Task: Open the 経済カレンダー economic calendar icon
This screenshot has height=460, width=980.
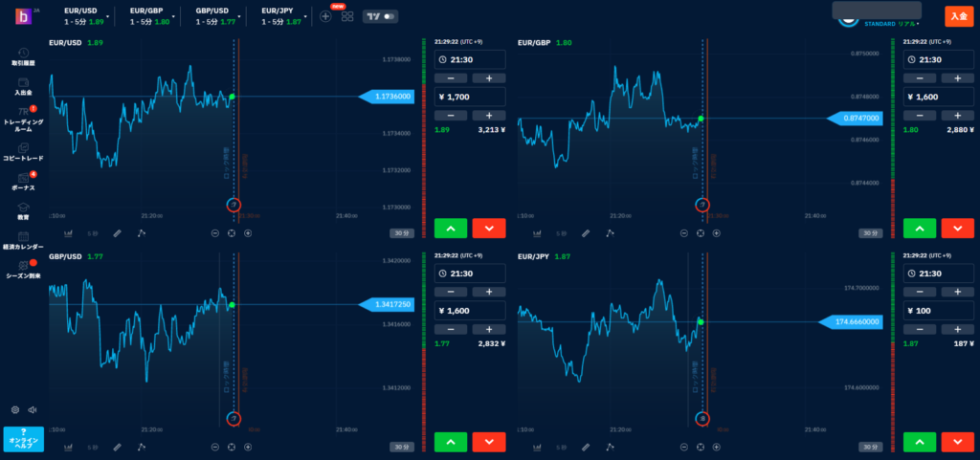Action: coord(23,237)
